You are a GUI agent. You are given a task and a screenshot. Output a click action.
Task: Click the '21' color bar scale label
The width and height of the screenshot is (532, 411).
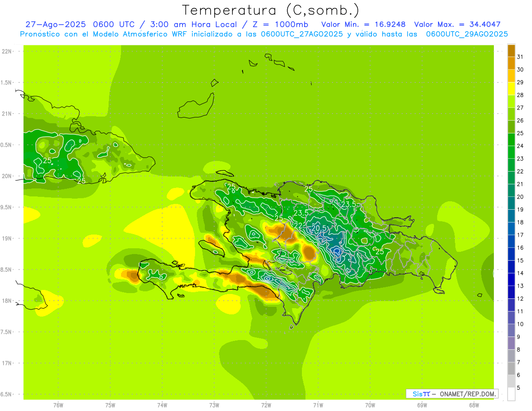[x=520, y=184]
